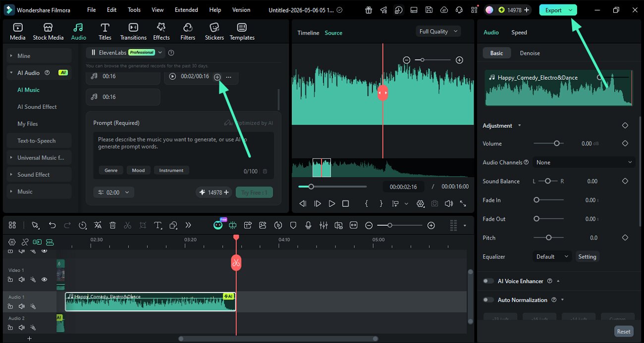Play the 00:02/00:16 music preview

[172, 76]
